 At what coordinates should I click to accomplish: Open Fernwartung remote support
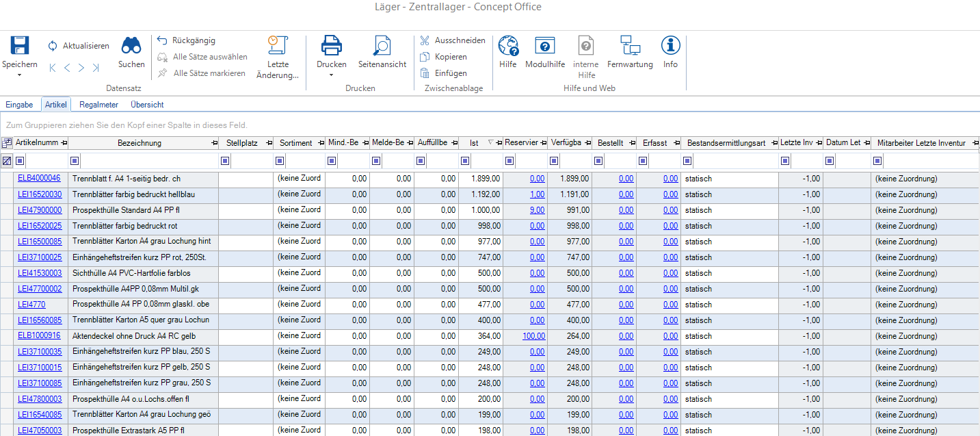(630, 47)
